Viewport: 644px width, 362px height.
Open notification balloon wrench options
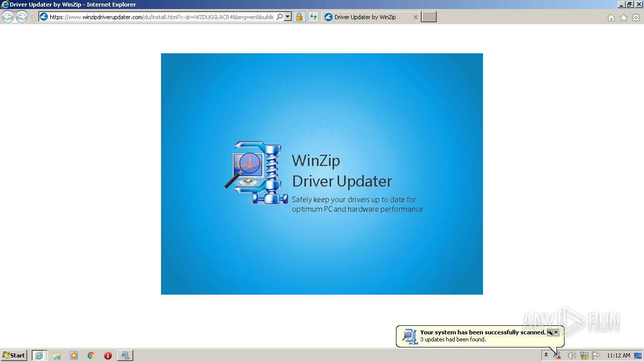click(550, 332)
